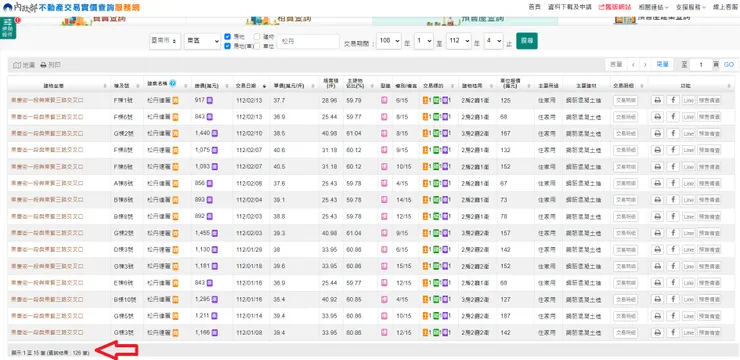Share the 1,440 row on Facebook
740x360 pixels.
pos(673,134)
